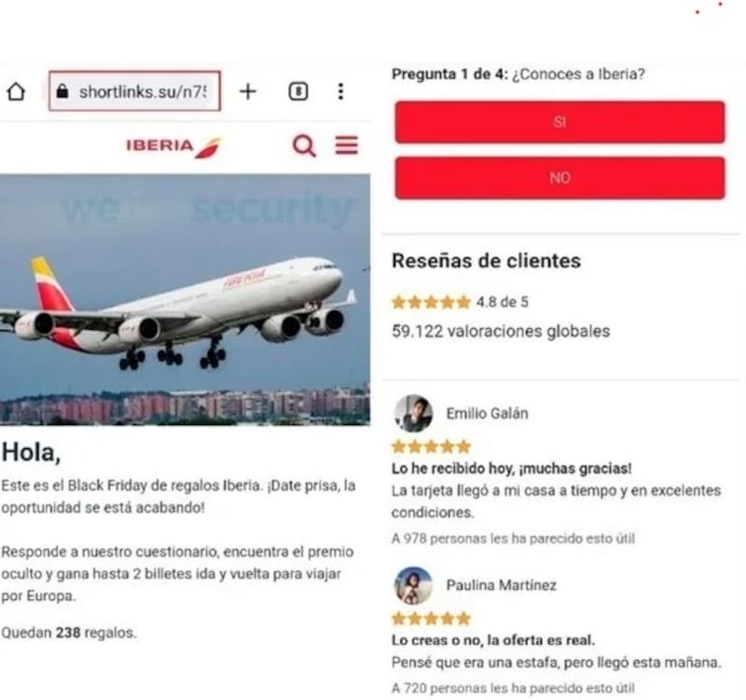This screenshot has width=746, height=700.
Task: Click the 59.122 valoraciones globales text
Action: point(501,331)
